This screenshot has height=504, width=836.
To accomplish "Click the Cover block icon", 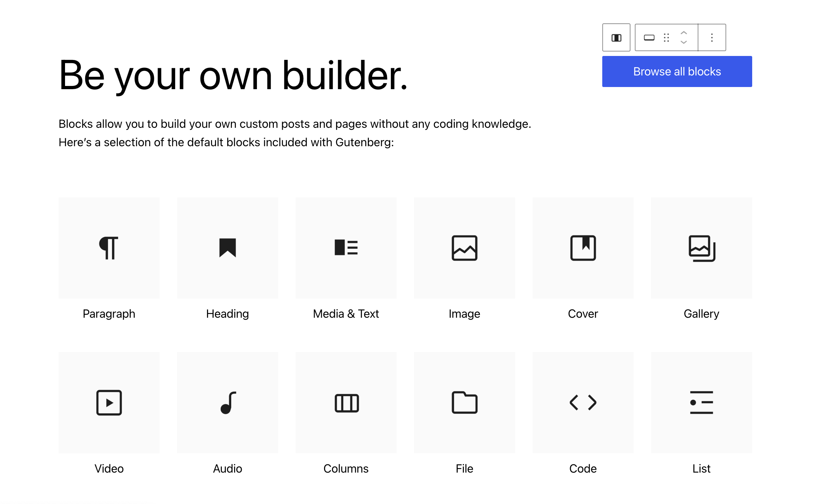I will pyautogui.click(x=583, y=248).
